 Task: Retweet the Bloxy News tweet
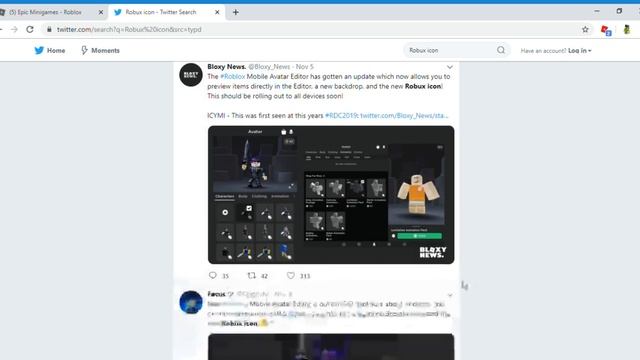coord(251,276)
